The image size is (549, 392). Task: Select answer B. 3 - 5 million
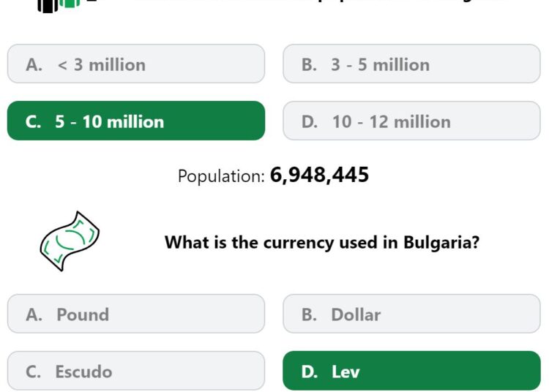click(x=411, y=64)
